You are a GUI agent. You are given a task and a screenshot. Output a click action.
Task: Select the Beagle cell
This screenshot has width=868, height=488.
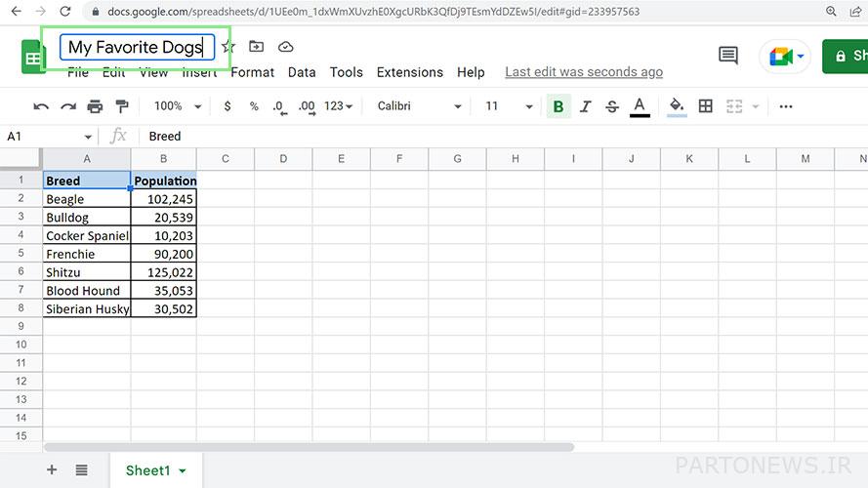tap(87, 199)
